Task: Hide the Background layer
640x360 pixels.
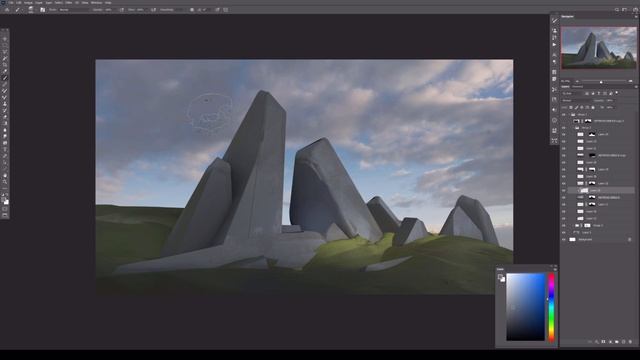Action: [564, 240]
